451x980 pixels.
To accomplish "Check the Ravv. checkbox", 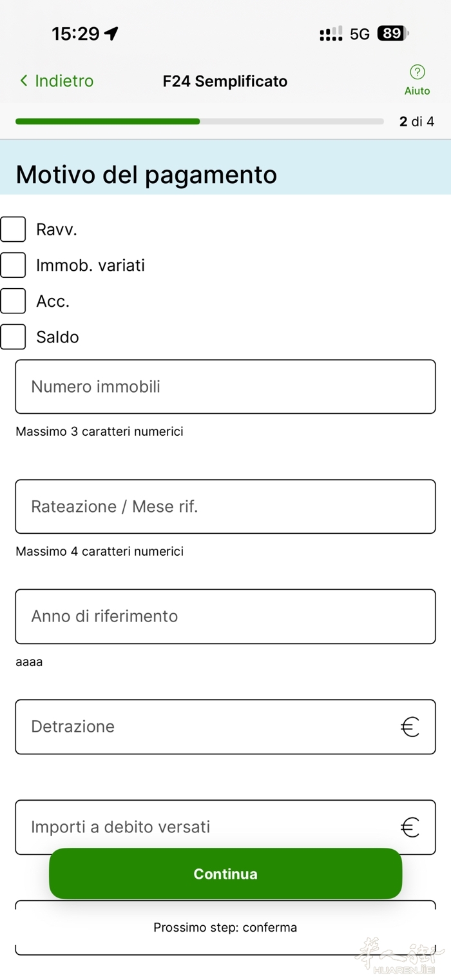I will tap(13, 229).
